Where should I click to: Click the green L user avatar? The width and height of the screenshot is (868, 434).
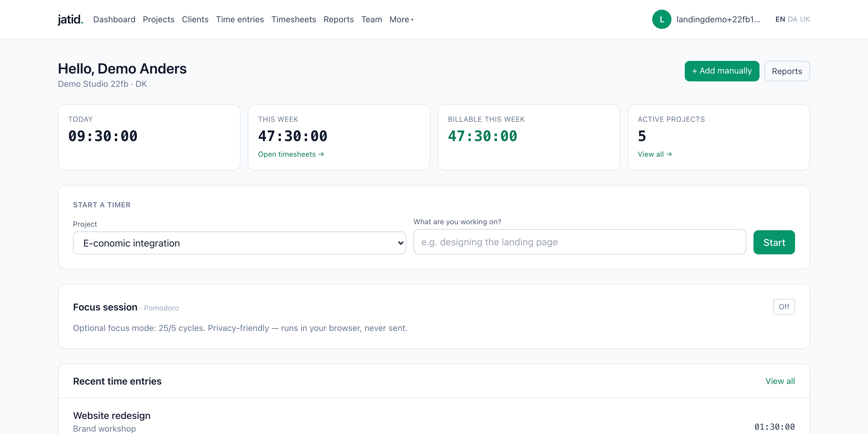(x=662, y=19)
